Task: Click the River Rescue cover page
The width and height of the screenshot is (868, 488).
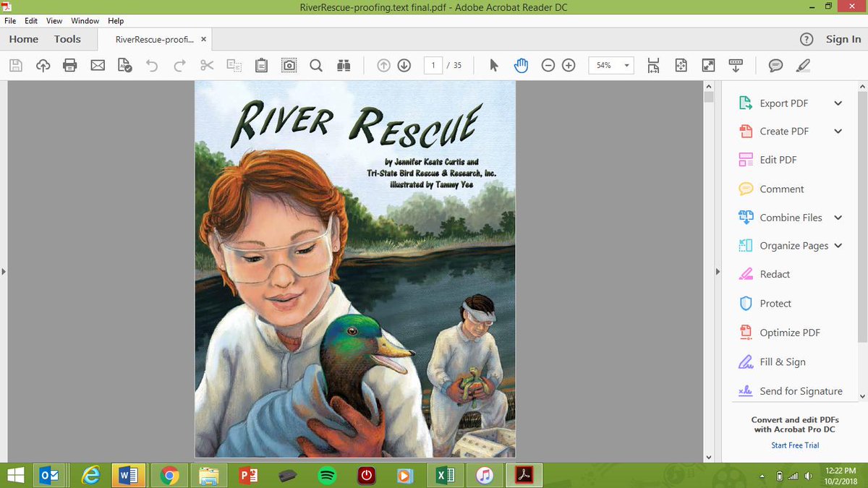Action: tap(355, 269)
